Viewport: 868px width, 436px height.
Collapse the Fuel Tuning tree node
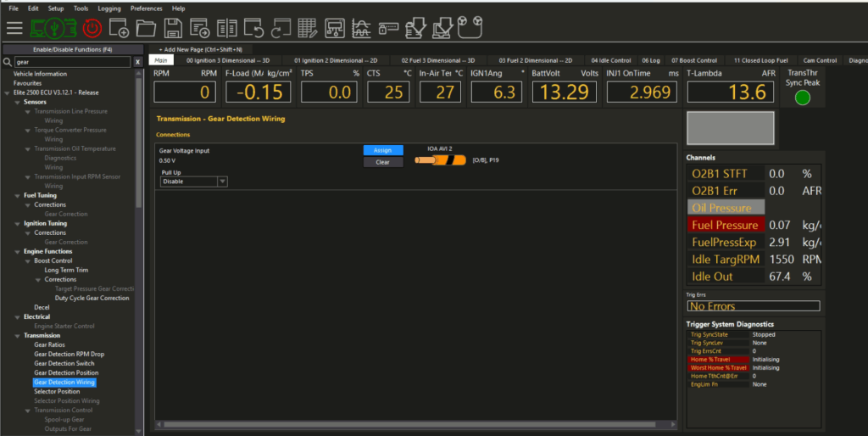point(18,196)
